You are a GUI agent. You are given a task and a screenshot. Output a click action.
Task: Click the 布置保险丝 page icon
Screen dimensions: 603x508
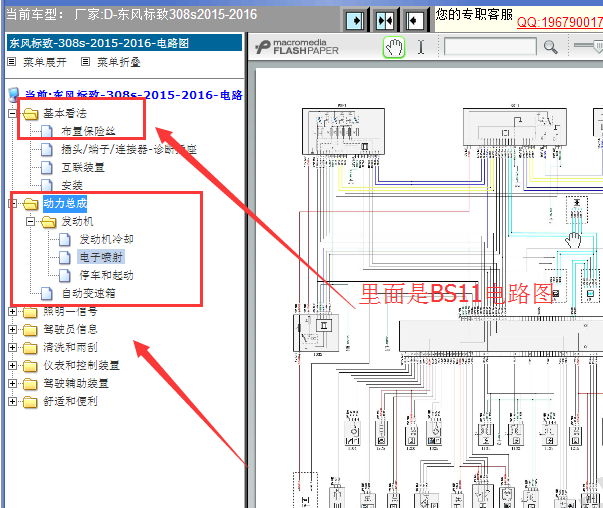pos(47,131)
